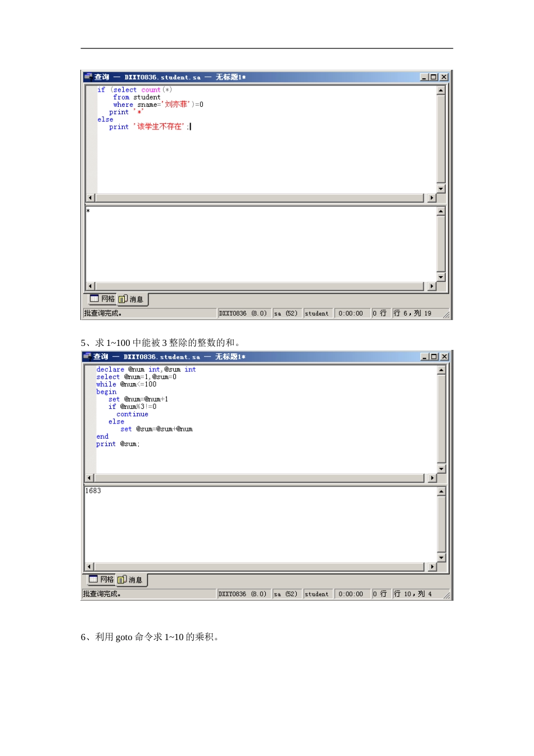Open the 网格 tab in the lower query window
The width and height of the screenshot is (534, 756).
click(x=101, y=579)
